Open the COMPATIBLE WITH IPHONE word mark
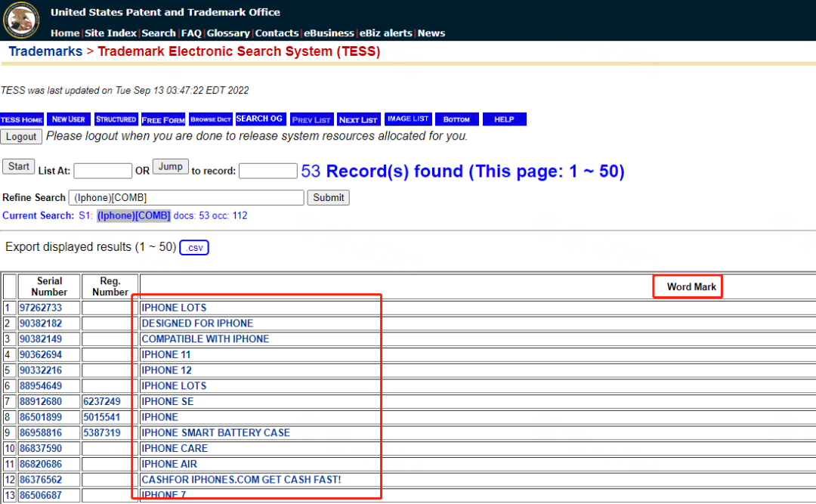The height and width of the screenshot is (504, 816). click(205, 339)
